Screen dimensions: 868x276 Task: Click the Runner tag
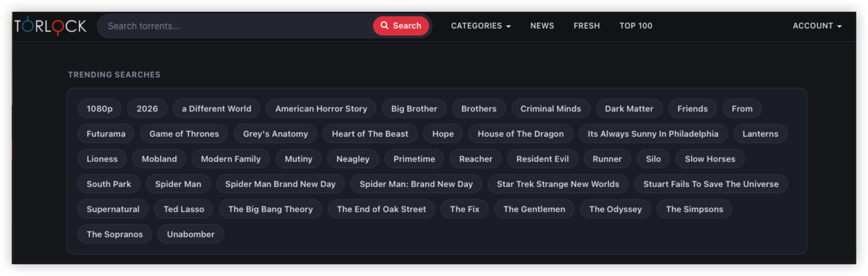pos(607,159)
